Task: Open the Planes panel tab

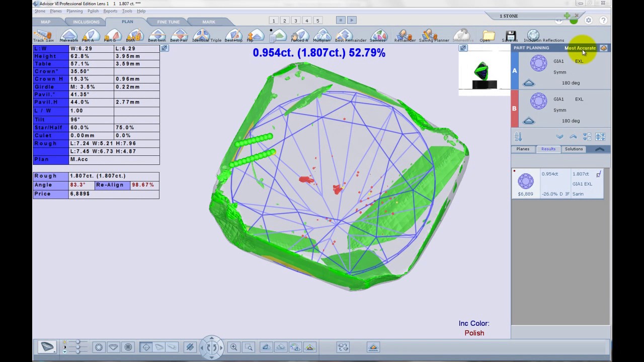Action: point(523,149)
